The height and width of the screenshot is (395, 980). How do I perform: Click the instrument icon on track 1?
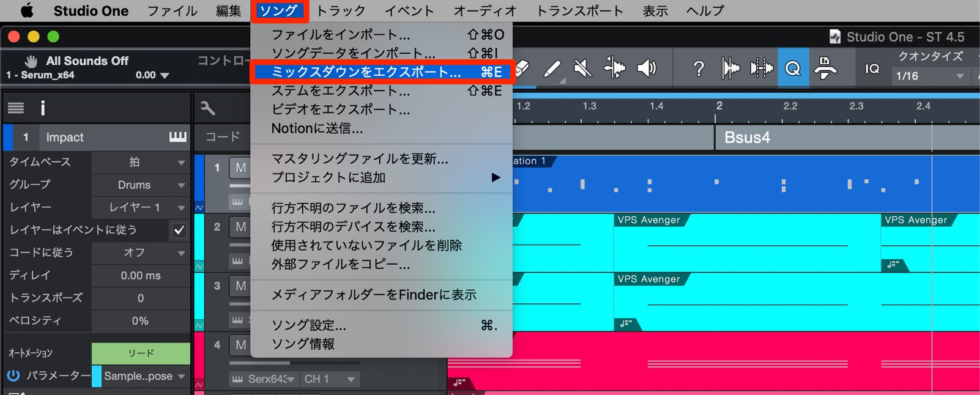pyautogui.click(x=237, y=202)
